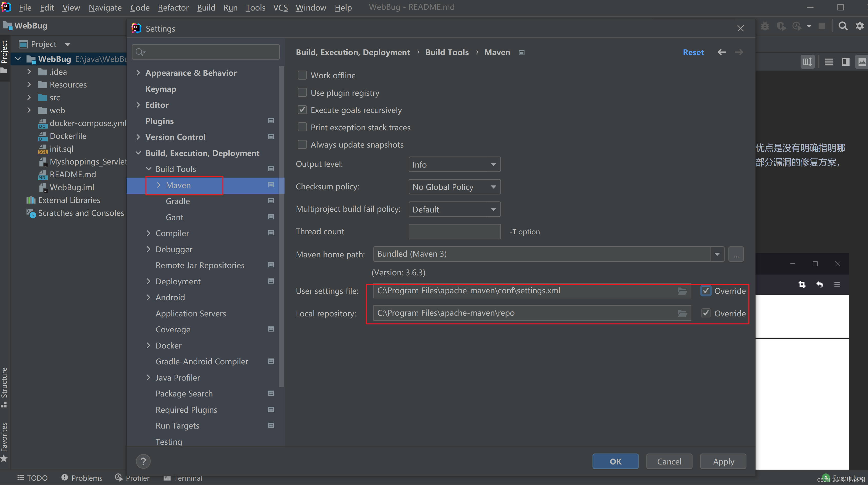Viewport: 868px width, 485px height.
Task: Toggle Override for User settings file
Action: click(x=705, y=291)
